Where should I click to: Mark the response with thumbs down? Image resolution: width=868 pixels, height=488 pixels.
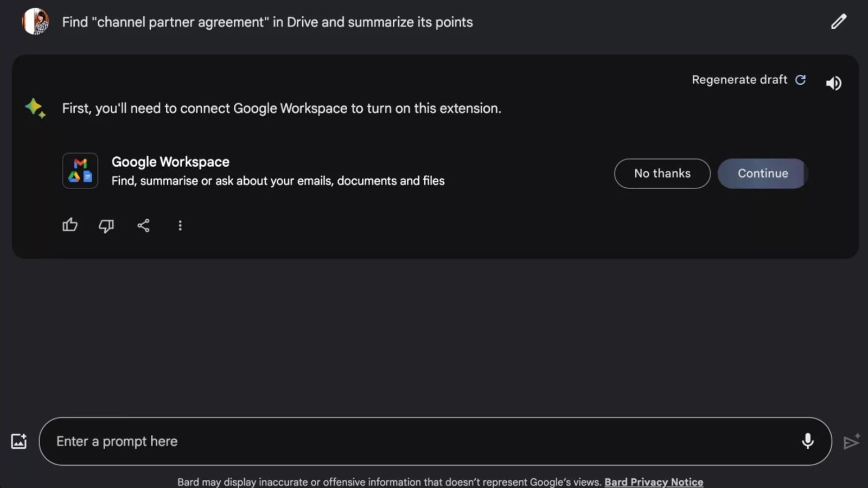point(106,225)
